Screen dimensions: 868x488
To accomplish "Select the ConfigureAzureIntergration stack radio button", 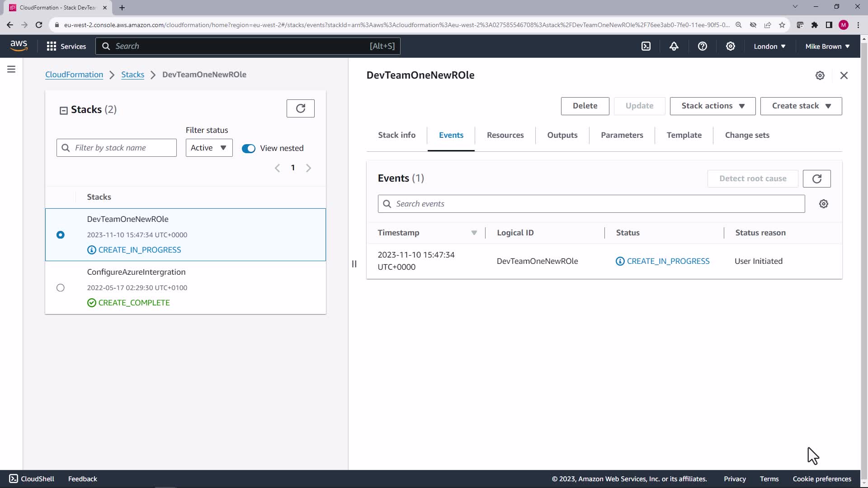I will click(x=61, y=288).
